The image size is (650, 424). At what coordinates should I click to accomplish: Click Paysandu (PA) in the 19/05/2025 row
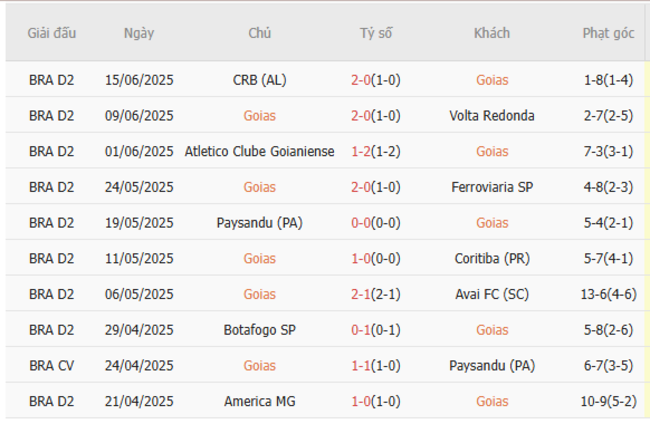point(259,223)
